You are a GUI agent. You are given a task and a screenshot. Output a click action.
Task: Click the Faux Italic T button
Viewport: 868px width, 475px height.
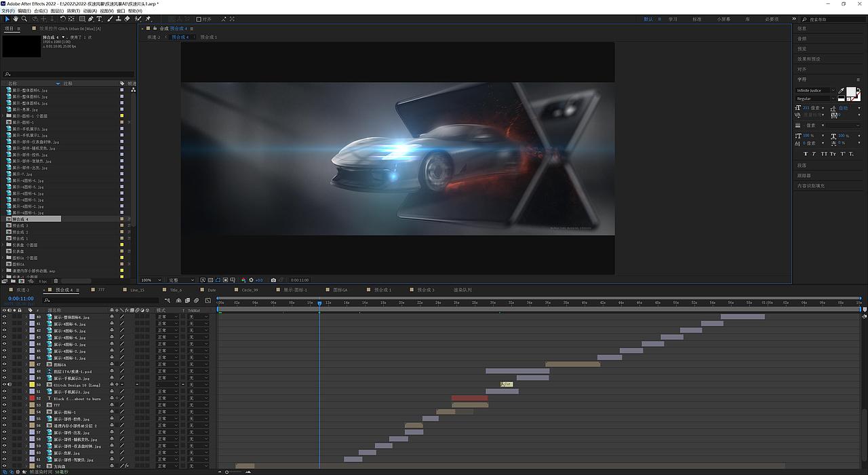coord(814,154)
